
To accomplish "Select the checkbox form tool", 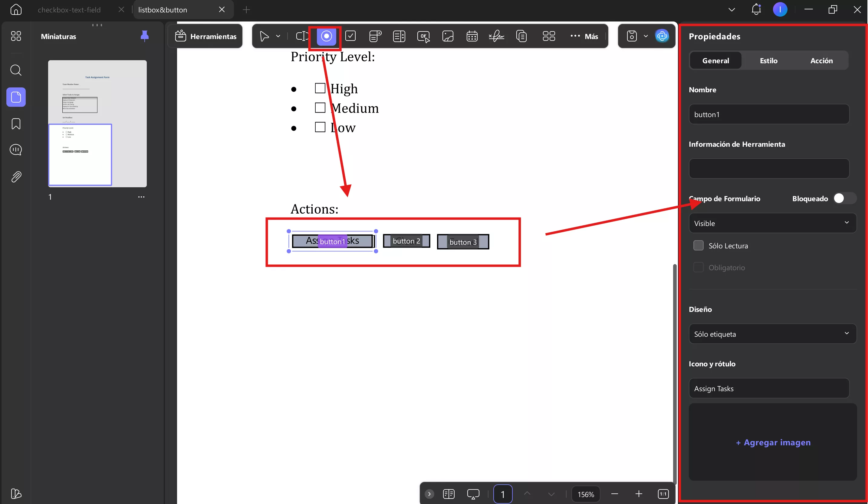I will 350,36.
